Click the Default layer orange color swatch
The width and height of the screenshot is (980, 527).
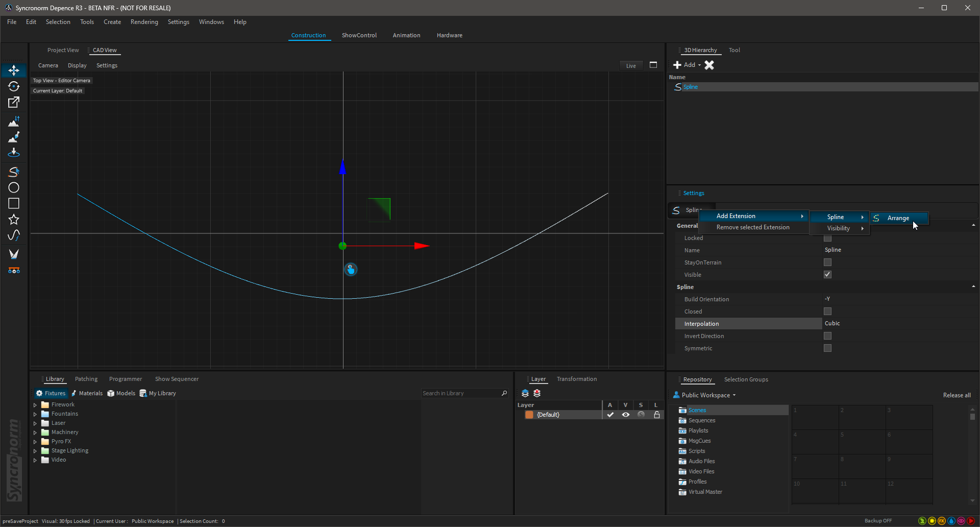(529, 415)
